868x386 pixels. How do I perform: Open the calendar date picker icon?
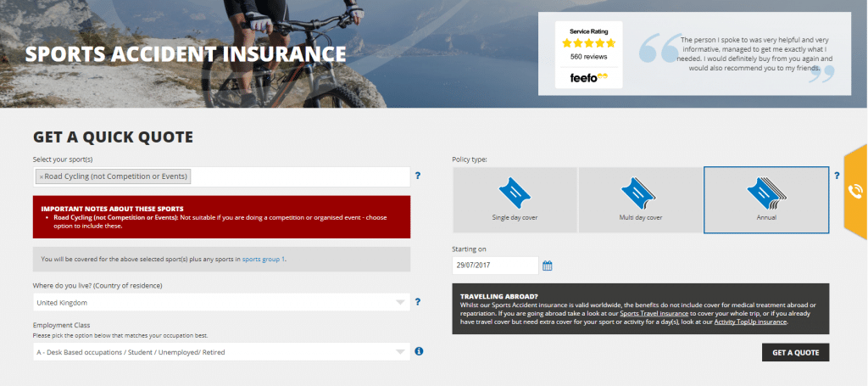548,266
